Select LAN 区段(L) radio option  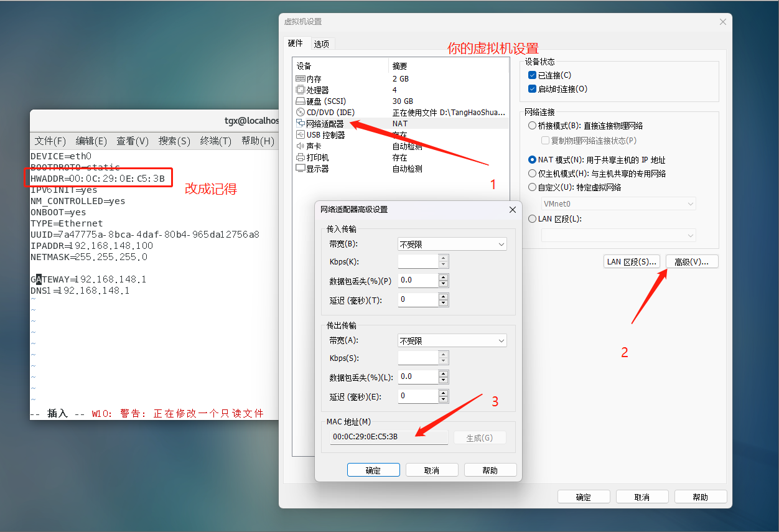click(x=532, y=219)
